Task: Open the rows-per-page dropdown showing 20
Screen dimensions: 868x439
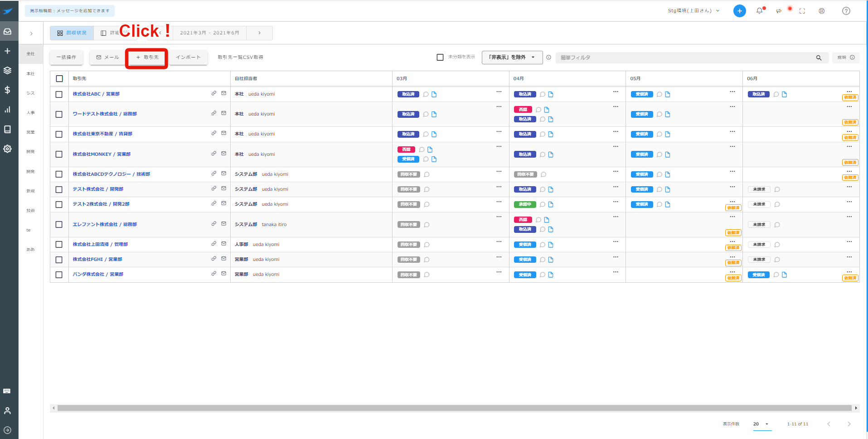Action: point(761,424)
